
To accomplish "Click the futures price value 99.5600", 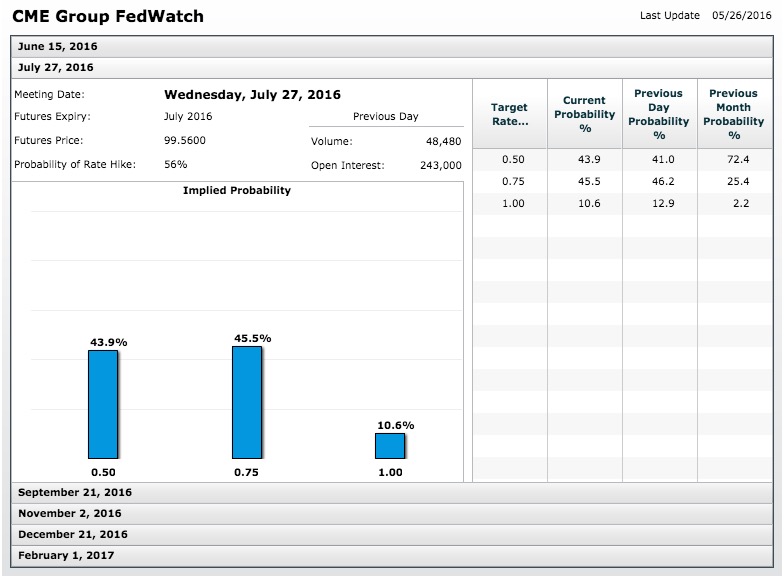I will pyautogui.click(x=184, y=140).
